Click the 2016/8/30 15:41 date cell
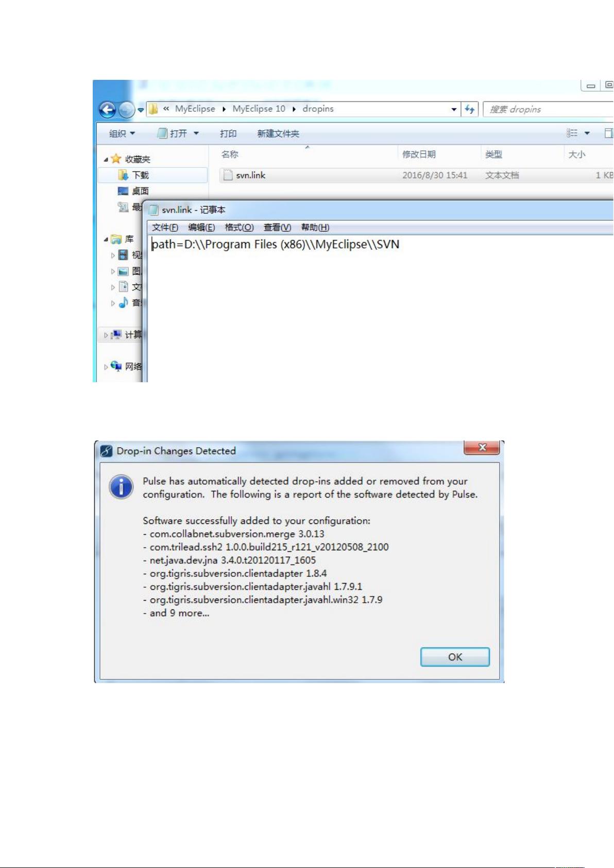Viewport: 614px width, 868px height. pos(435,175)
